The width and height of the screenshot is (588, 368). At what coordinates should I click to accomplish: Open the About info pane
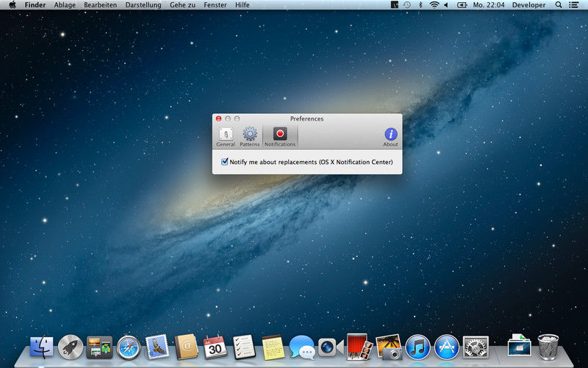click(390, 137)
